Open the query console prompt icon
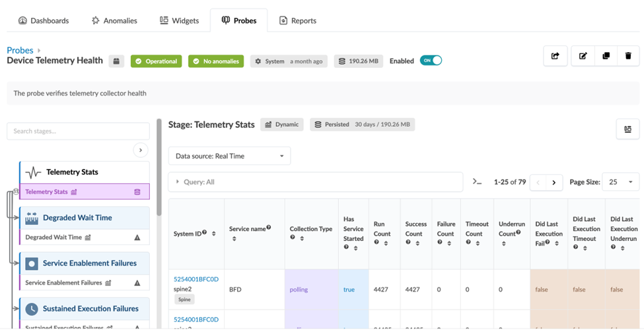Image resolution: width=644 pixels, height=330 pixels. tap(478, 182)
